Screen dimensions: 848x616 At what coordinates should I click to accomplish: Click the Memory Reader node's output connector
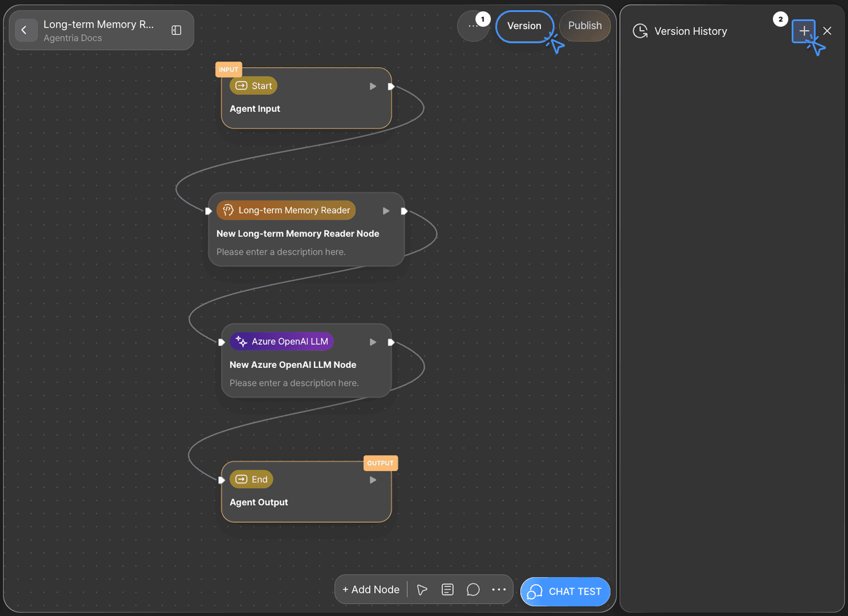click(x=404, y=211)
